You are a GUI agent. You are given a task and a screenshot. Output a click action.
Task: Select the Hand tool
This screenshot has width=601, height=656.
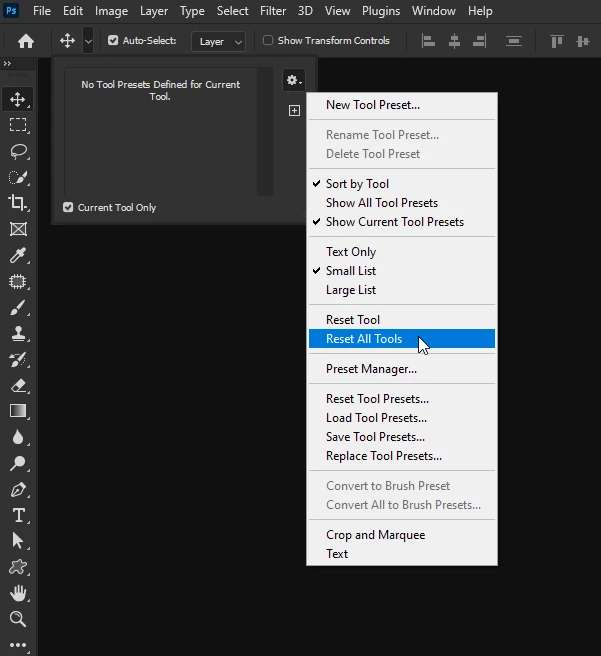pos(18,593)
